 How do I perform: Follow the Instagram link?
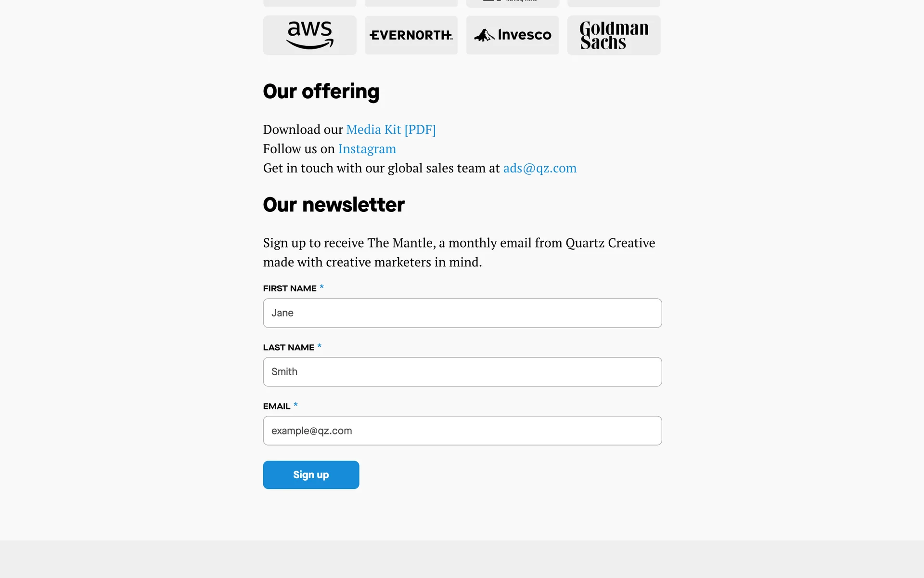click(367, 149)
